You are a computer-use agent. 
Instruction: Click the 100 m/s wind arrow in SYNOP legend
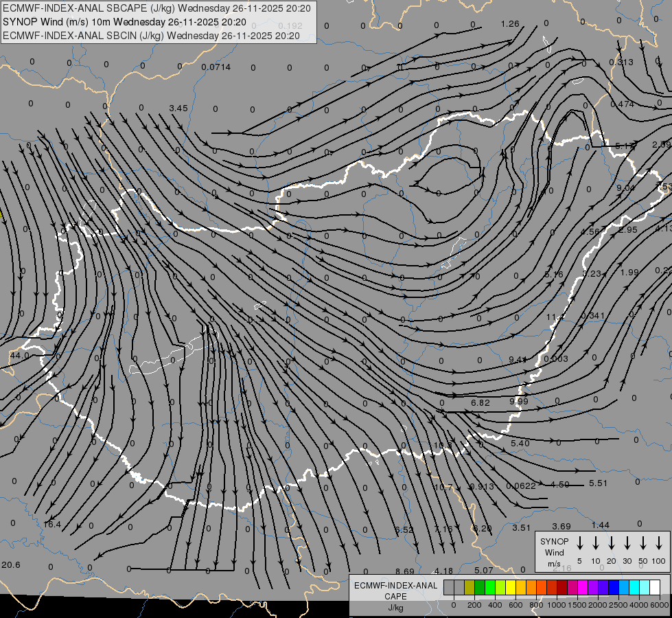[x=659, y=543]
